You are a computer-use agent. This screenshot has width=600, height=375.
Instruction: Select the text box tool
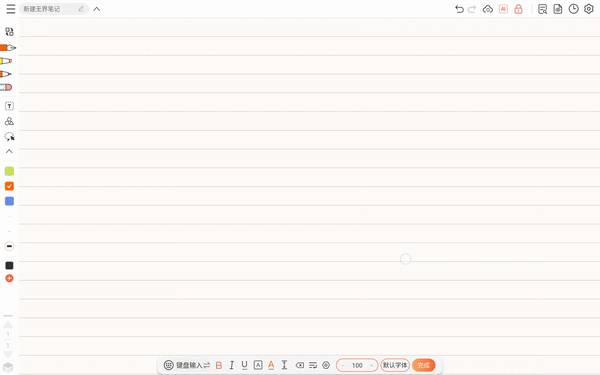(9, 106)
